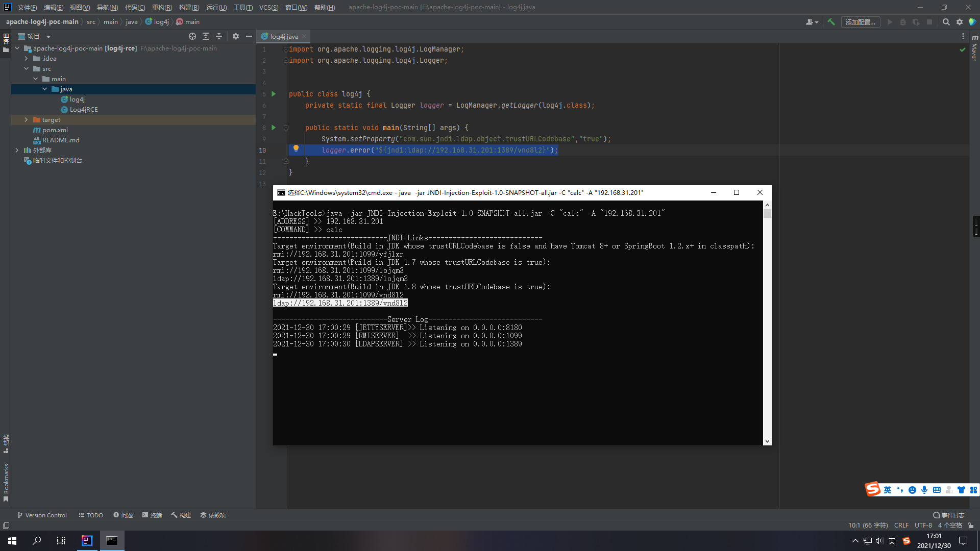Expand the target folder

tap(26, 119)
